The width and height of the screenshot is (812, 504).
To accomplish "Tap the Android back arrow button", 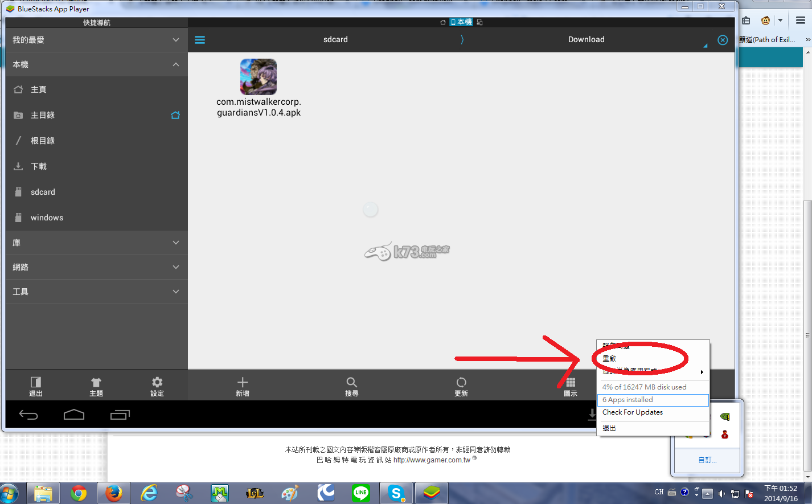I will [x=28, y=415].
